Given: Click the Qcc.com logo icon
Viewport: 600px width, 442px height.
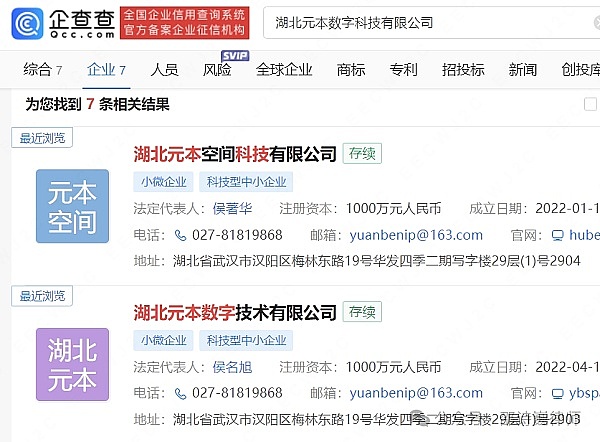Looking at the screenshot, I should pos(28,22).
